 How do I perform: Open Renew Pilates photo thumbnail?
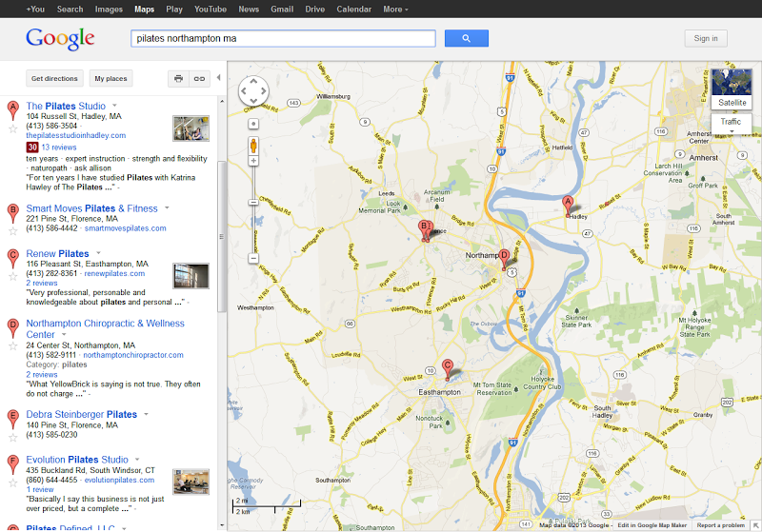(191, 276)
